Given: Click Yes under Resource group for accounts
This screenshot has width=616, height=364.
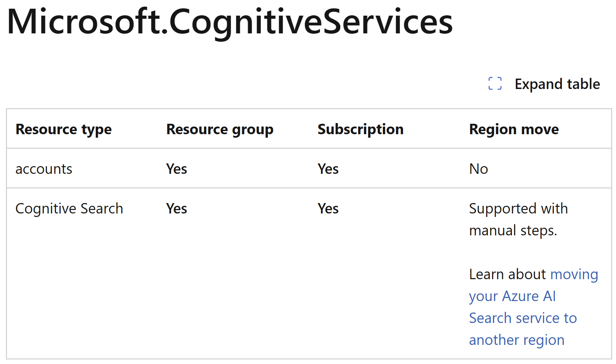Looking at the screenshot, I should pyautogui.click(x=177, y=169).
